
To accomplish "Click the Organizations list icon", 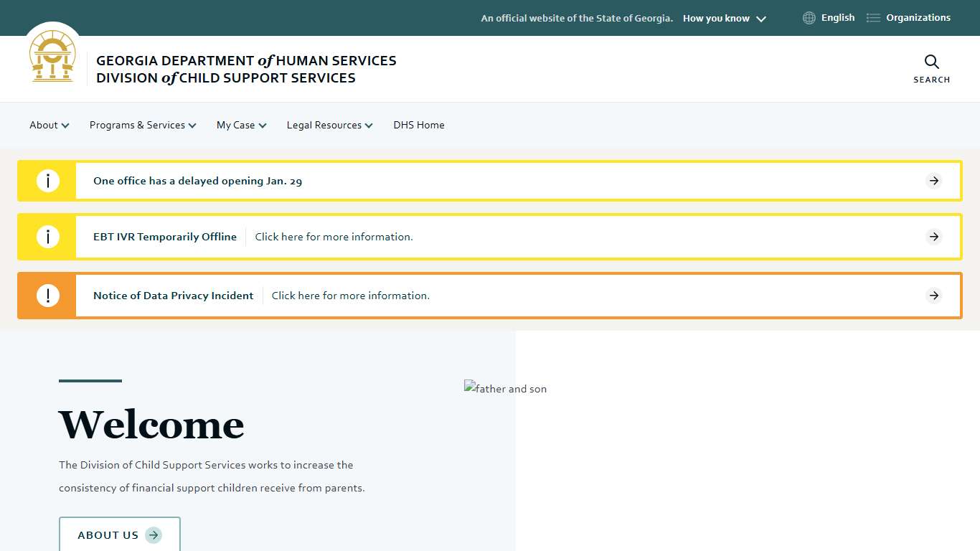I will tap(873, 18).
